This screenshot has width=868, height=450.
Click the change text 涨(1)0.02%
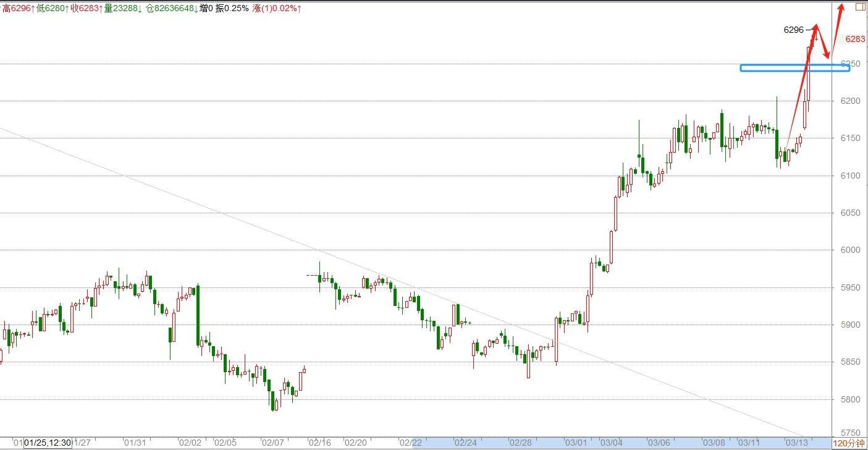[x=276, y=9]
